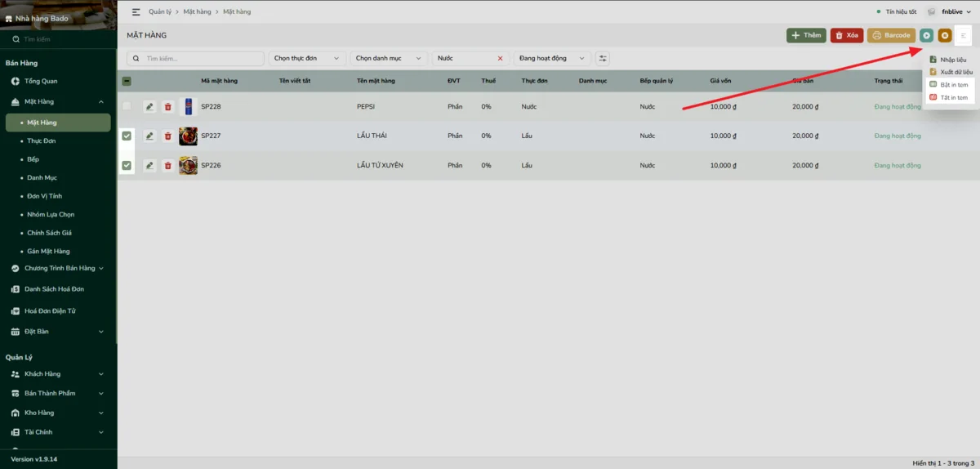The height and width of the screenshot is (469, 980).
Task: Open Đang hoạt động status dropdown
Action: 552,58
